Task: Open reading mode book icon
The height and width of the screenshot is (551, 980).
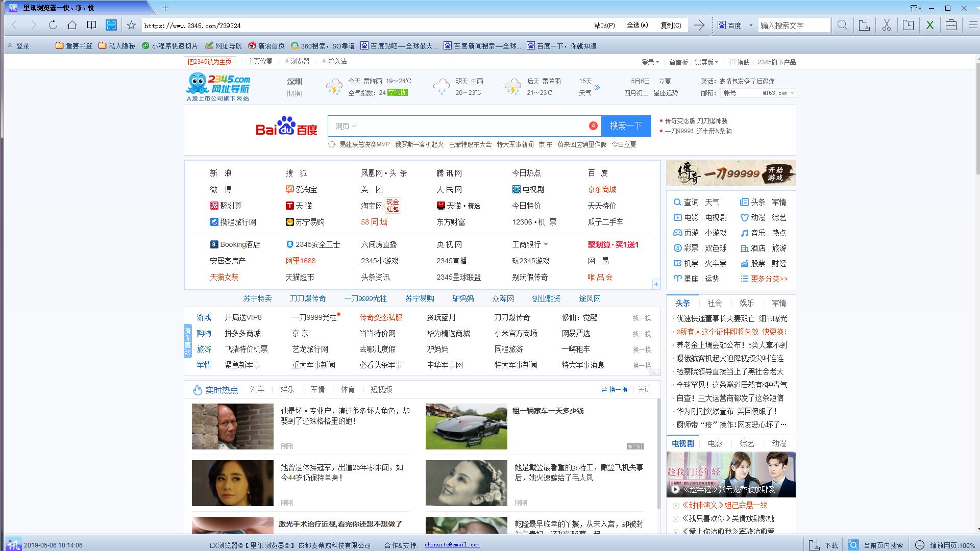Action: pyautogui.click(x=91, y=25)
